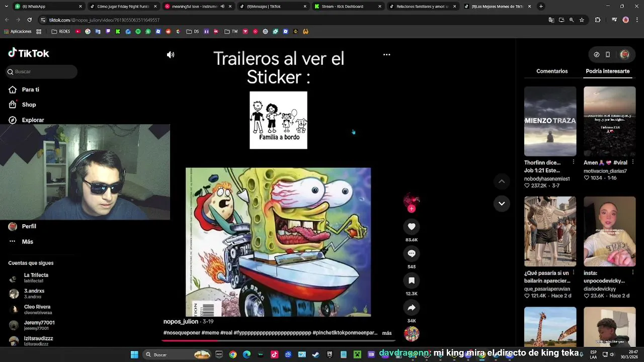Open options for the Amen #viral video
Viewport: 644px width, 362px height.
[x=632, y=162]
